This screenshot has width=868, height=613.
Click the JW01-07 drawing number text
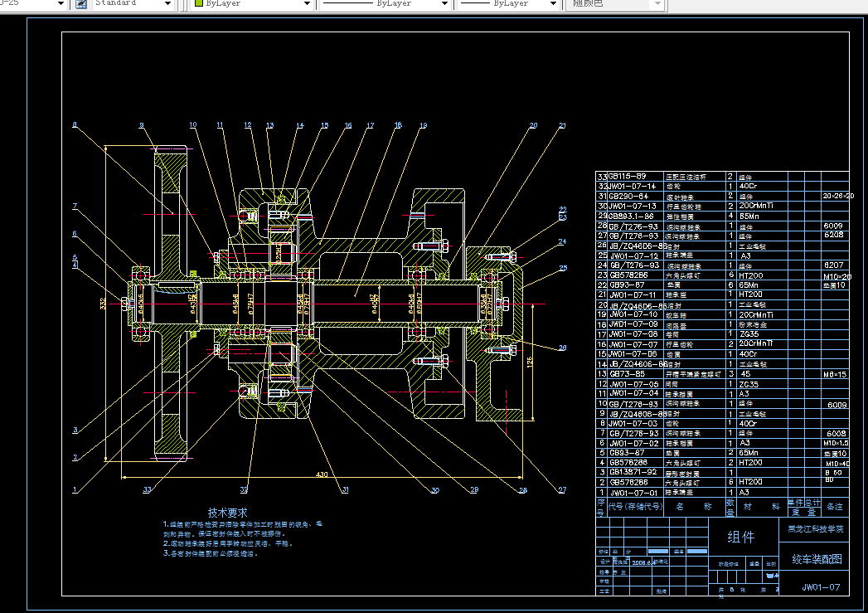click(821, 587)
